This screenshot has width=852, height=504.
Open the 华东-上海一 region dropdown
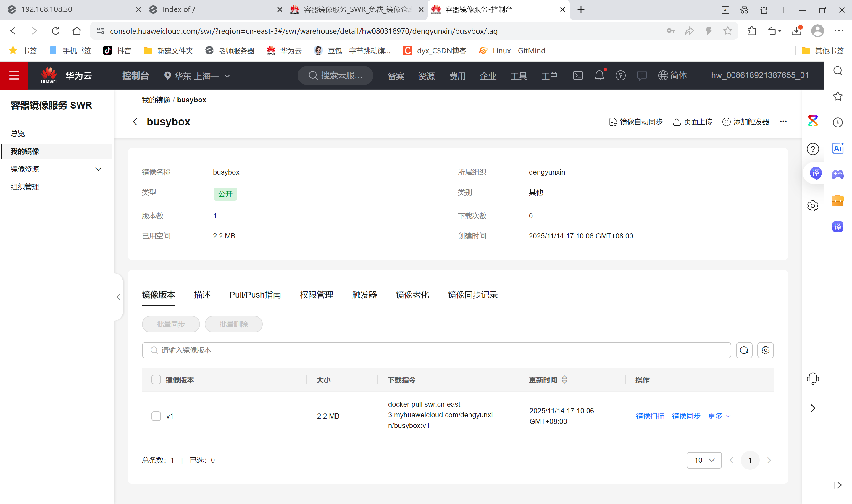tap(197, 76)
